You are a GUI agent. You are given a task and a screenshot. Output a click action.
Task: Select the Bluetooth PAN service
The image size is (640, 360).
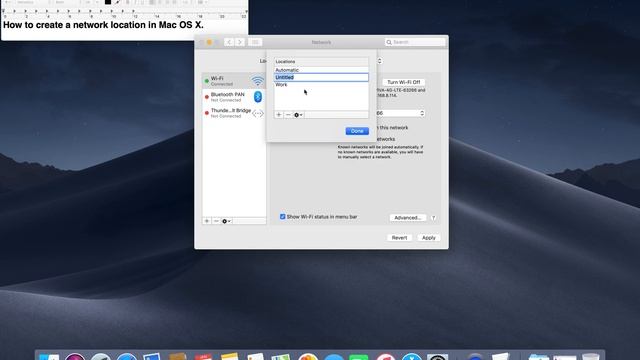coord(234,97)
